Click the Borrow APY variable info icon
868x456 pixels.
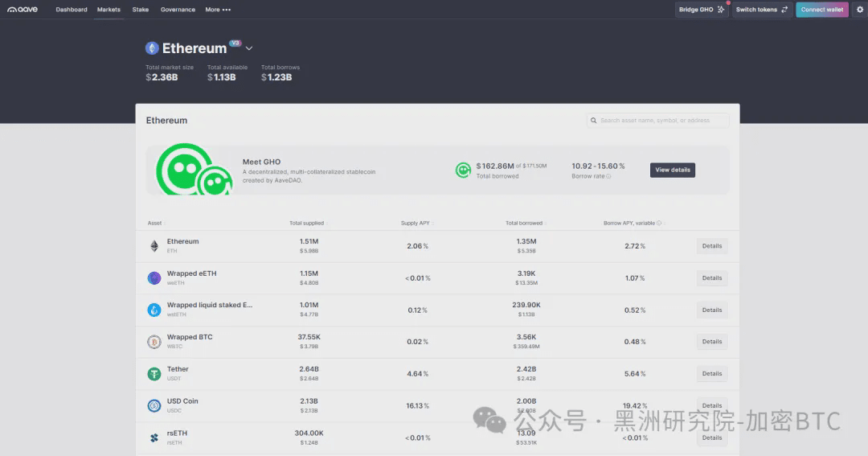click(659, 224)
